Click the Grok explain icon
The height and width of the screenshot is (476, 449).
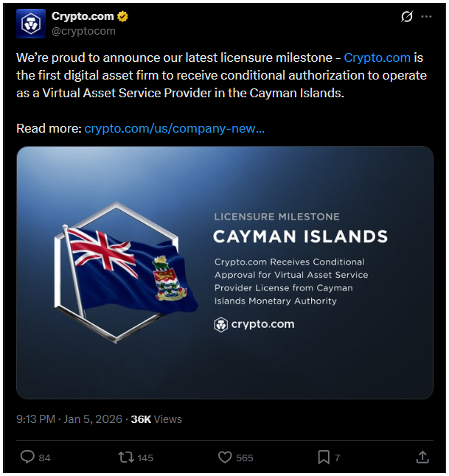[x=406, y=17]
